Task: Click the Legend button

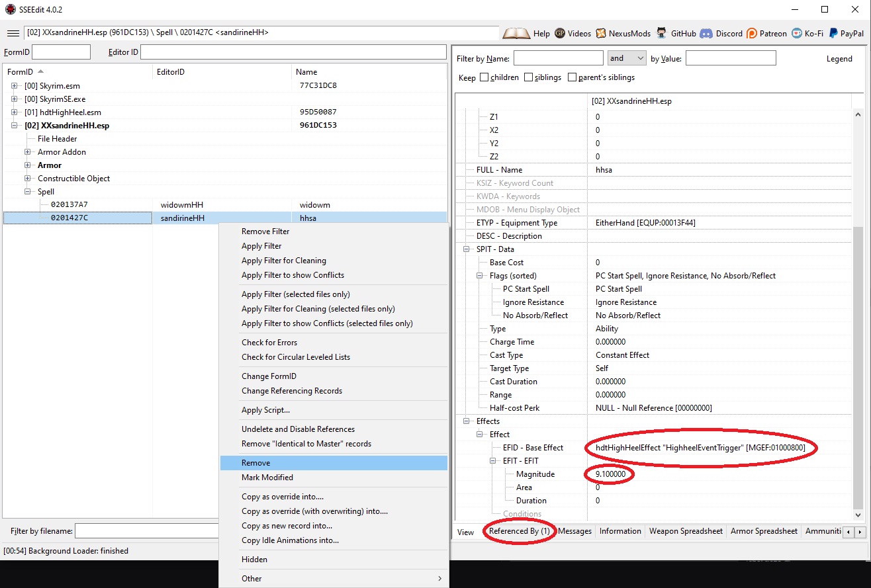Action: click(839, 59)
